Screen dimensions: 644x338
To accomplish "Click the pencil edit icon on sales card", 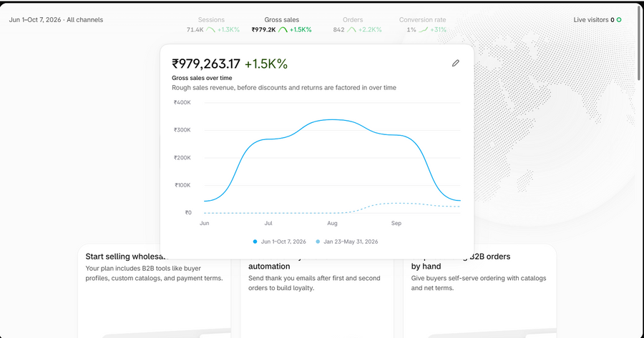I will tap(456, 63).
